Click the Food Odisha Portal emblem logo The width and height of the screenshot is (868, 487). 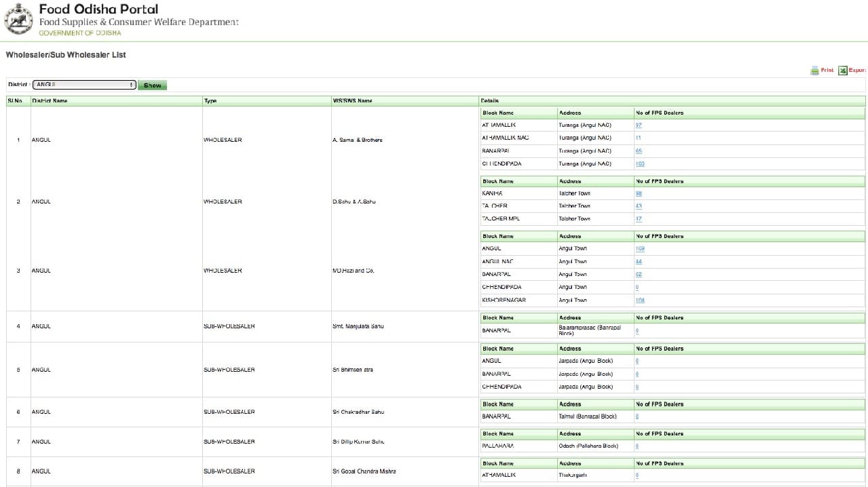click(18, 19)
